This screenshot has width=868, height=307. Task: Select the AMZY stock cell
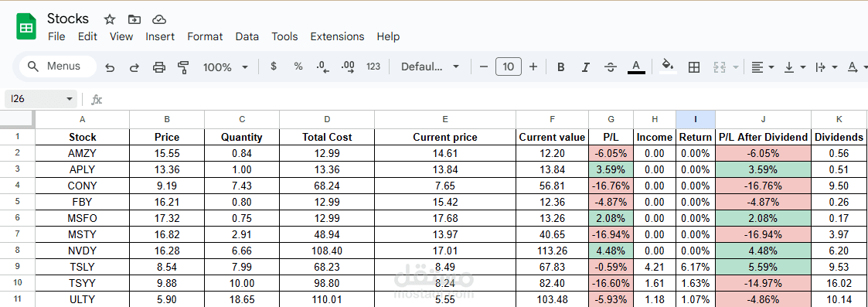(x=83, y=153)
